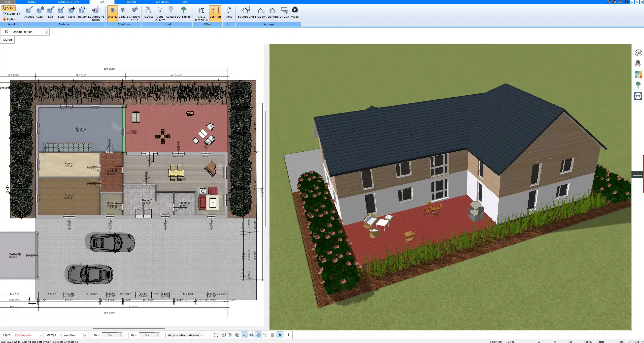The height and width of the screenshot is (343, 644).
Task: Click the help question mark icon
Action: pyautogui.click(x=627, y=2)
